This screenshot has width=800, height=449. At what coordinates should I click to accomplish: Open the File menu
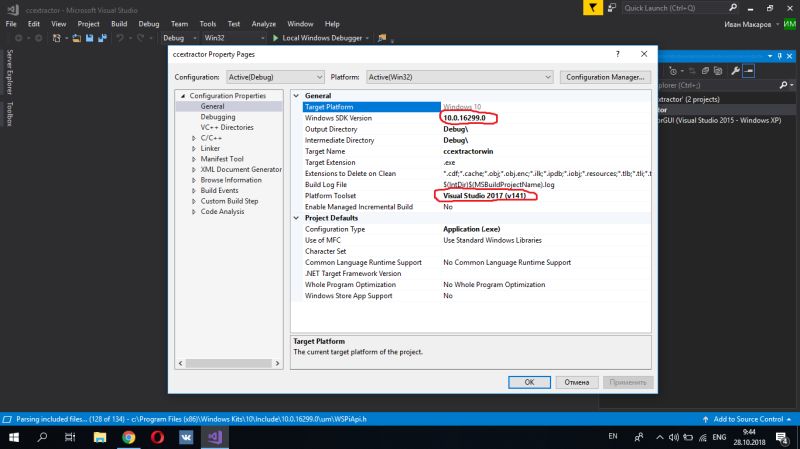click(11, 23)
